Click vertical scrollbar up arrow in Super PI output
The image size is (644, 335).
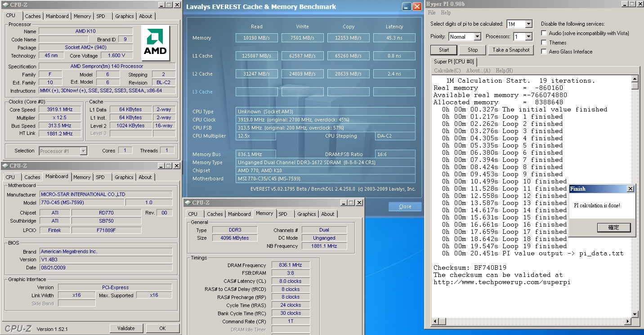(x=635, y=79)
